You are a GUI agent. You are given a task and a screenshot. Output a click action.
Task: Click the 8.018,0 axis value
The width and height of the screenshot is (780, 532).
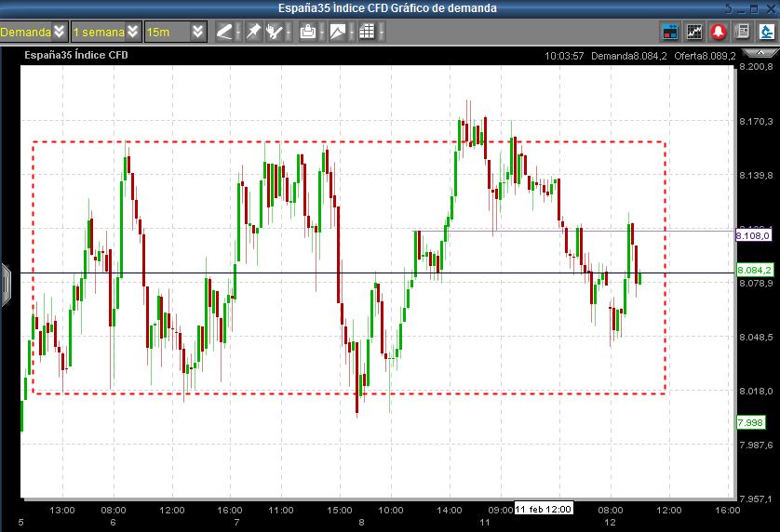[756, 391]
